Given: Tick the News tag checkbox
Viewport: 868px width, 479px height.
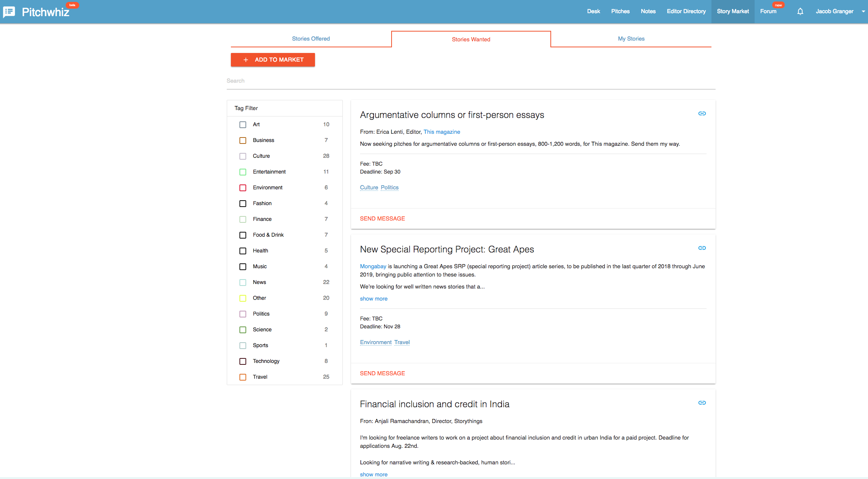Looking at the screenshot, I should point(243,282).
